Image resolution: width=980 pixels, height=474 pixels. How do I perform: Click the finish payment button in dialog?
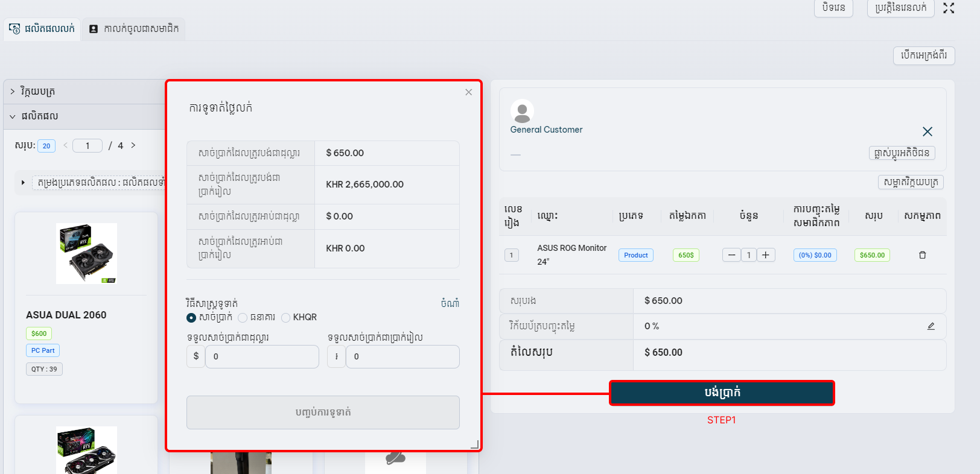323,412
